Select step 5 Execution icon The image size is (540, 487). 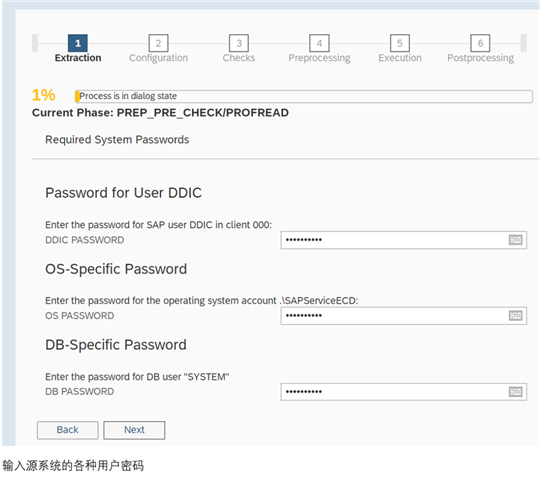pyautogui.click(x=400, y=43)
